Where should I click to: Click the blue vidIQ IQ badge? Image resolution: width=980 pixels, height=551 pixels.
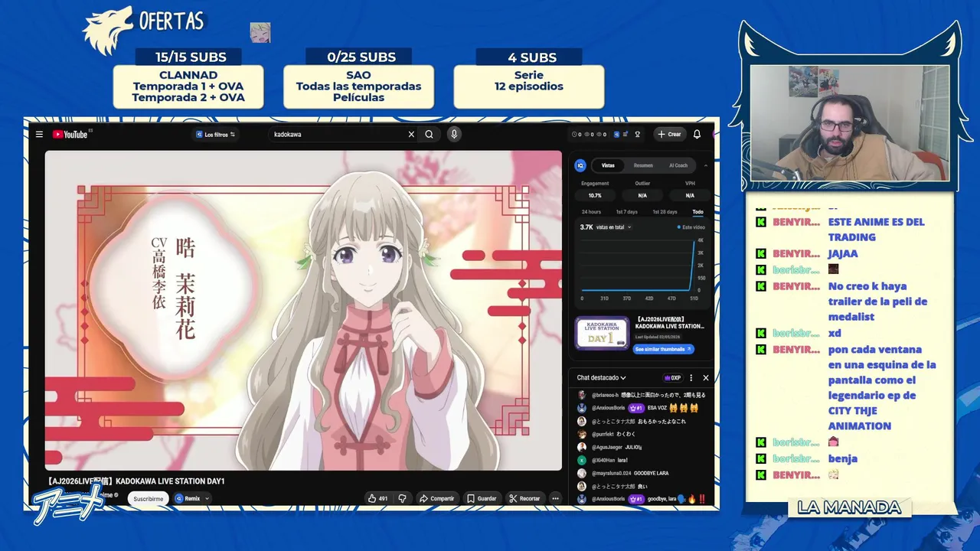[580, 165]
